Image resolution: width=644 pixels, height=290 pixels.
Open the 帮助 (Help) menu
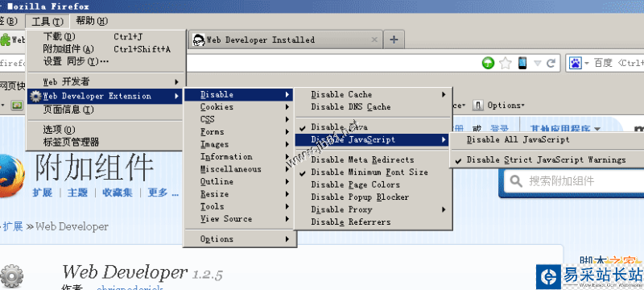click(x=92, y=21)
